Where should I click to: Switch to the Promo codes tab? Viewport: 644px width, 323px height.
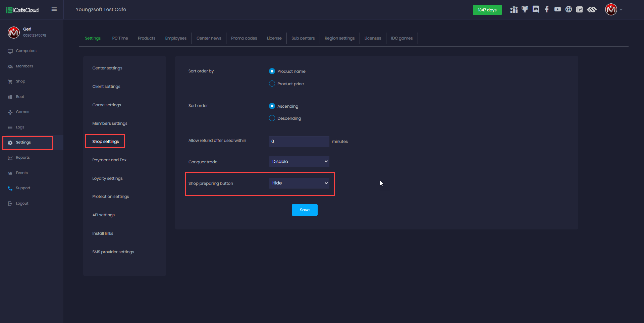244,38
